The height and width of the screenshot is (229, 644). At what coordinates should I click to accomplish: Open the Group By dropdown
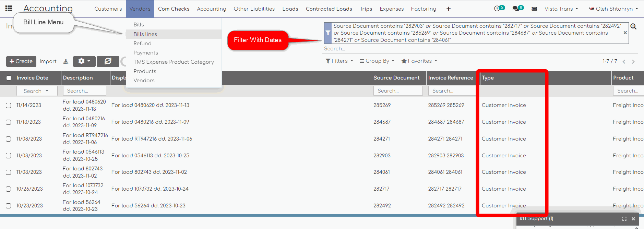pyautogui.click(x=377, y=61)
